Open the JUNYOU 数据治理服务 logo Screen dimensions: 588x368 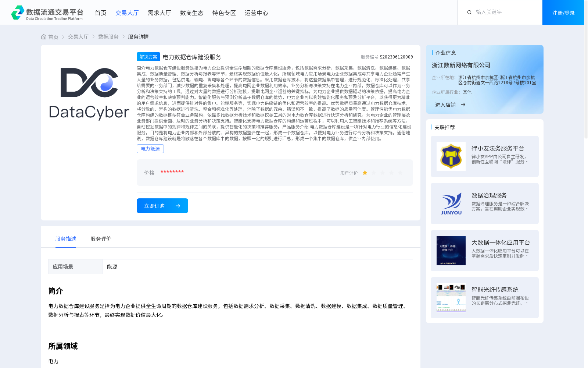[451, 204]
